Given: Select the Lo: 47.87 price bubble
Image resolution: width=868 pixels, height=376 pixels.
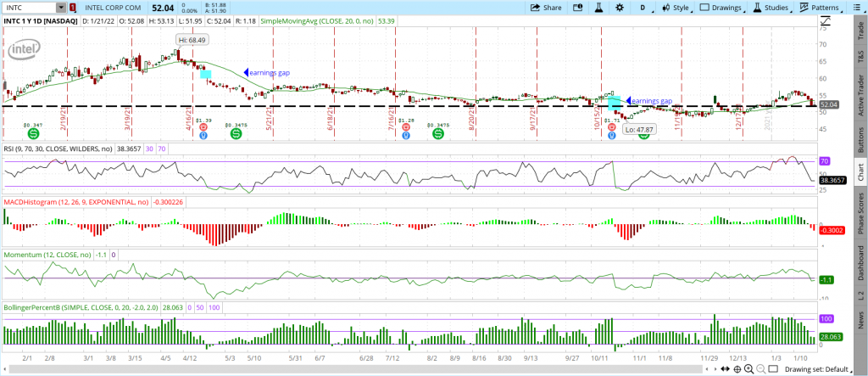Looking at the screenshot, I should [x=638, y=129].
